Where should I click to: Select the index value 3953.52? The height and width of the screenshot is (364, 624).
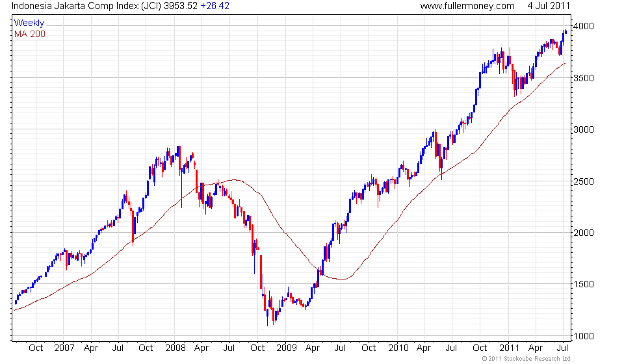coord(181,6)
